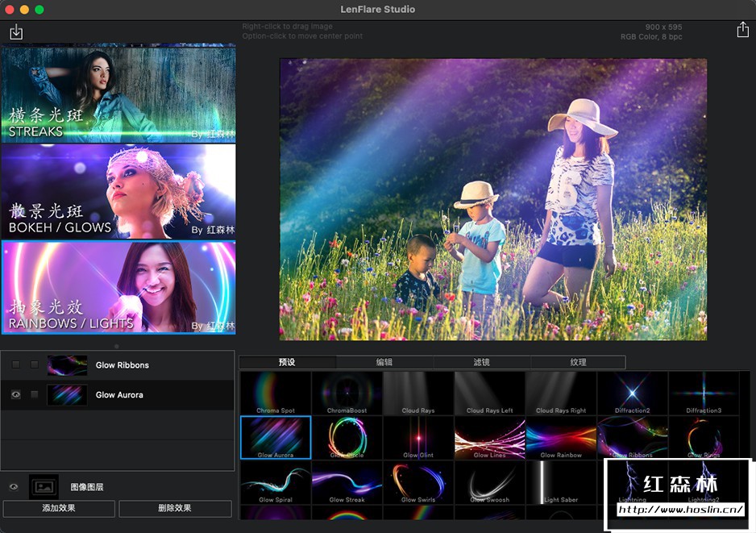Toggle the image layer eye icon
This screenshot has width=756, height=533.
coord(14,487)
